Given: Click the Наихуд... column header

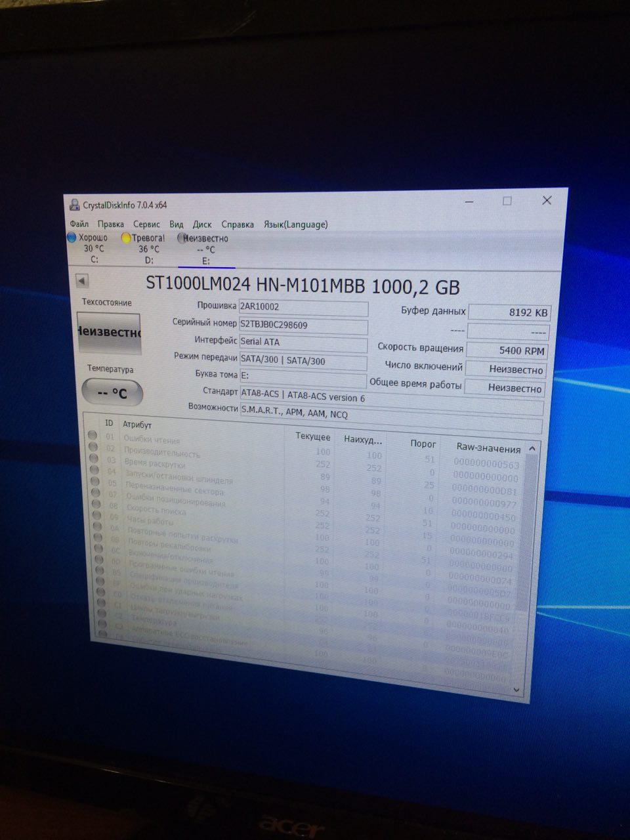Looking at the screenshot, I should (363, 440).
